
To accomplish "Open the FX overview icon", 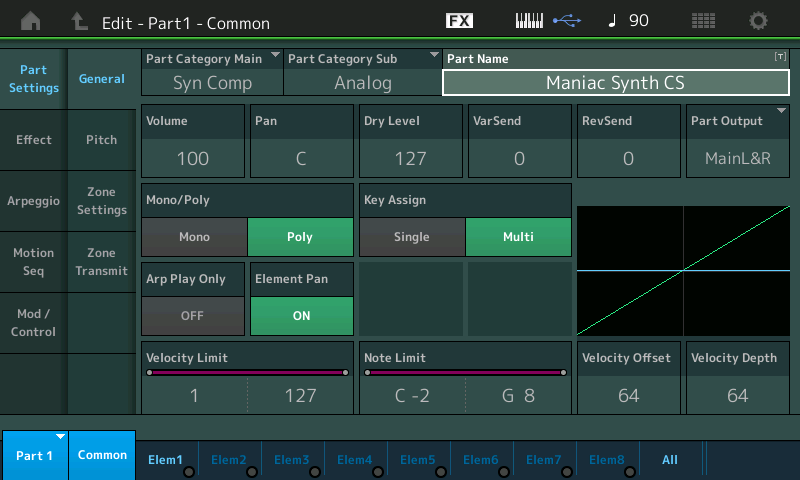I will (x=459, y=21).
